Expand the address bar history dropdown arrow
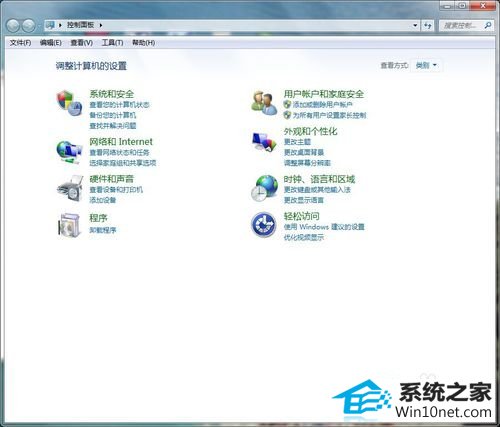 (x=415, y=25)
